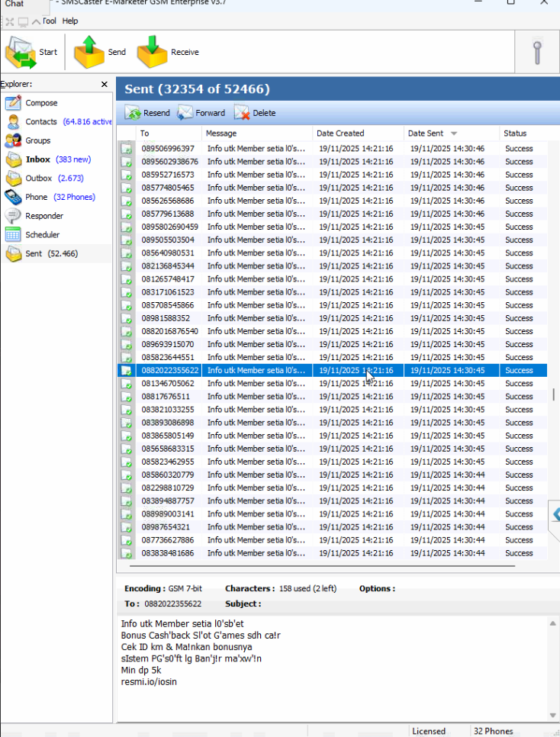Open Scheduler calendar icon
Screen dimensions: 560x737
(x=13, y=234)
